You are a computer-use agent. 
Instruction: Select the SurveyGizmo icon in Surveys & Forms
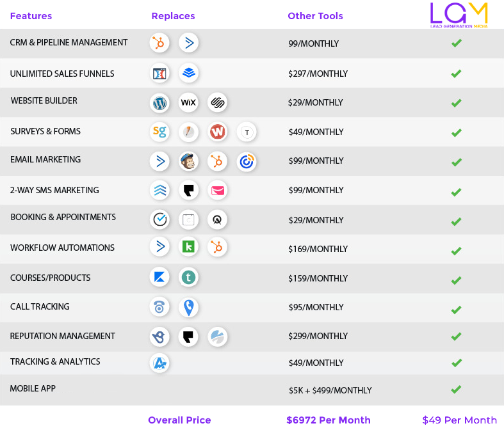point(159,132)
